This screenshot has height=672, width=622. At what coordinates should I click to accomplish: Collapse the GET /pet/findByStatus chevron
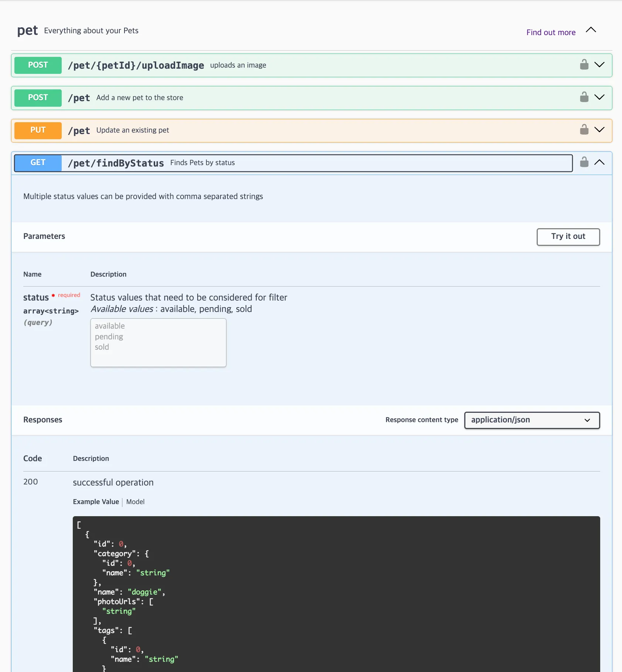599,162
